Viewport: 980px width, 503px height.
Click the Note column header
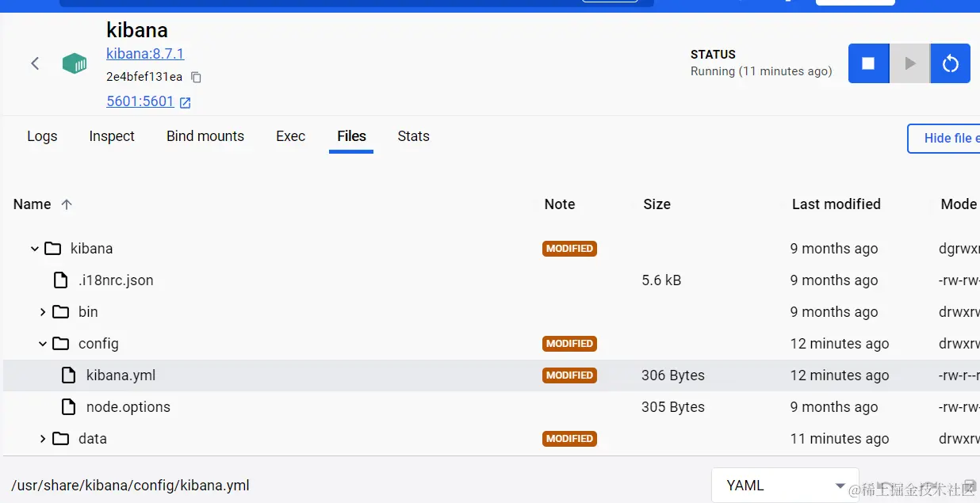click(560, 204)
